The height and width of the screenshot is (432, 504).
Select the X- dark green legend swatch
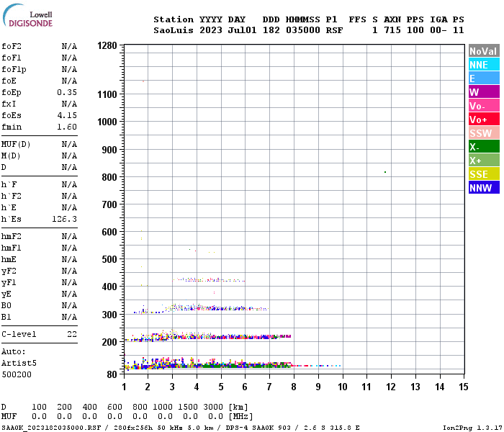484,147
